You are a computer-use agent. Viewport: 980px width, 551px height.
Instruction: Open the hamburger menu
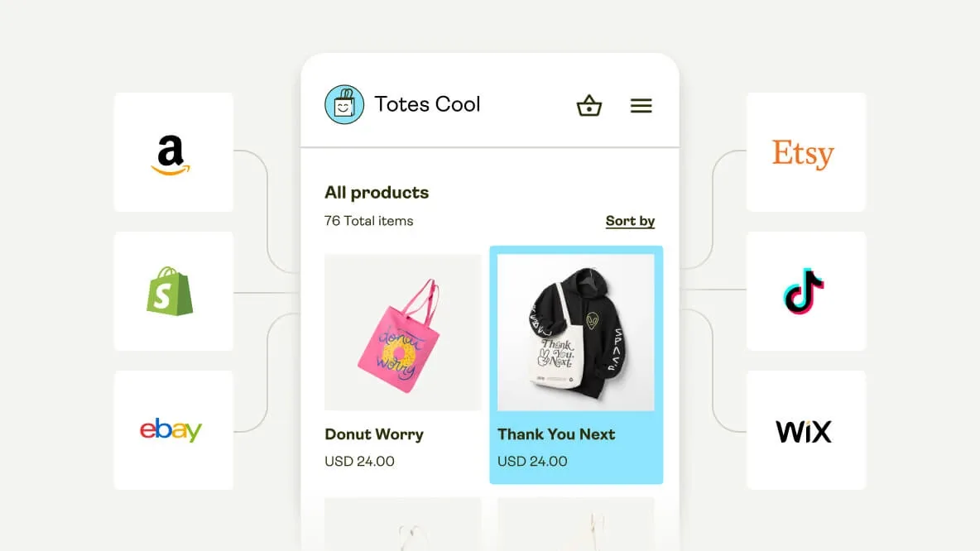[x=641, y=106]
